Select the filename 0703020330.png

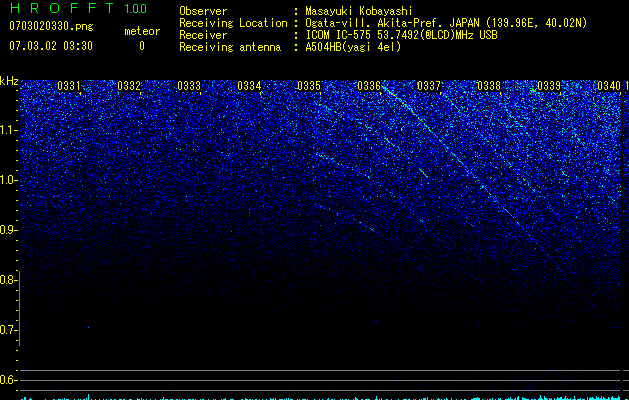tap(51, 26)
